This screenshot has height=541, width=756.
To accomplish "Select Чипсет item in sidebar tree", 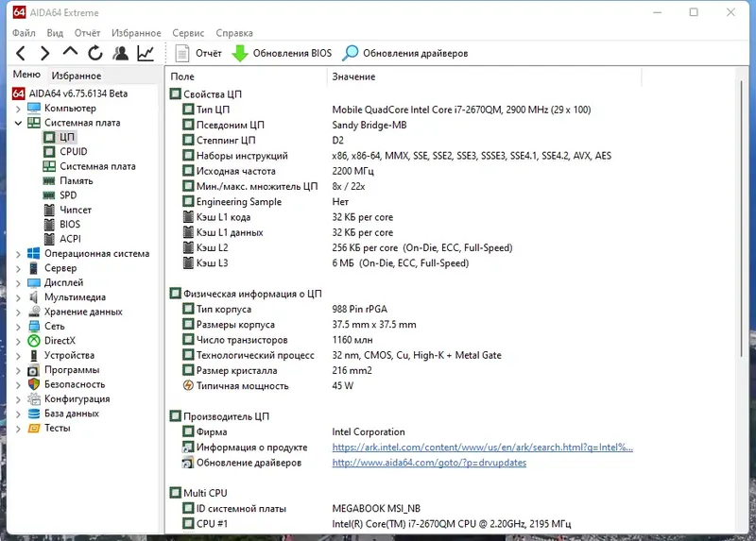I will point(76,210).
